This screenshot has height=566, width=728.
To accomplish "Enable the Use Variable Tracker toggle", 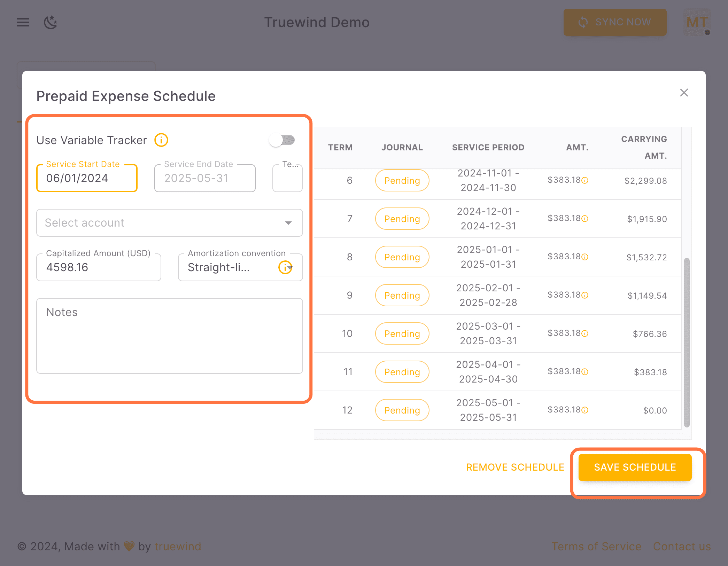I will coord(282,140).
